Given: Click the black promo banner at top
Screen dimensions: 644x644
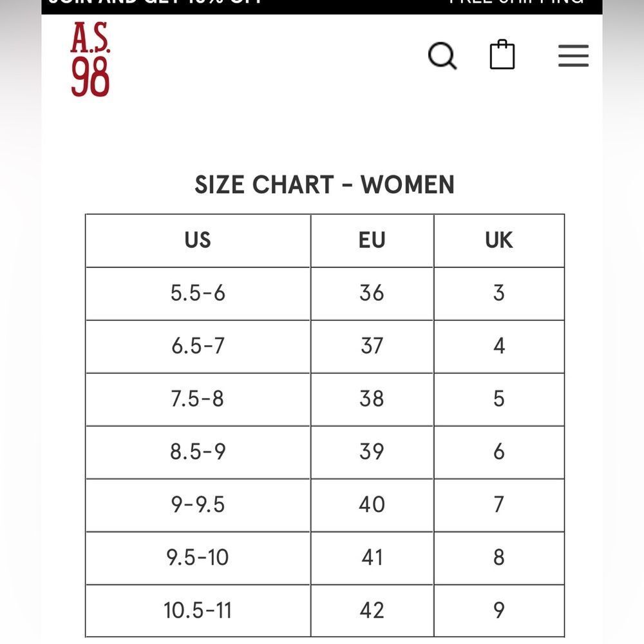Looking at the screenshot, I should [x=322, y=6].
